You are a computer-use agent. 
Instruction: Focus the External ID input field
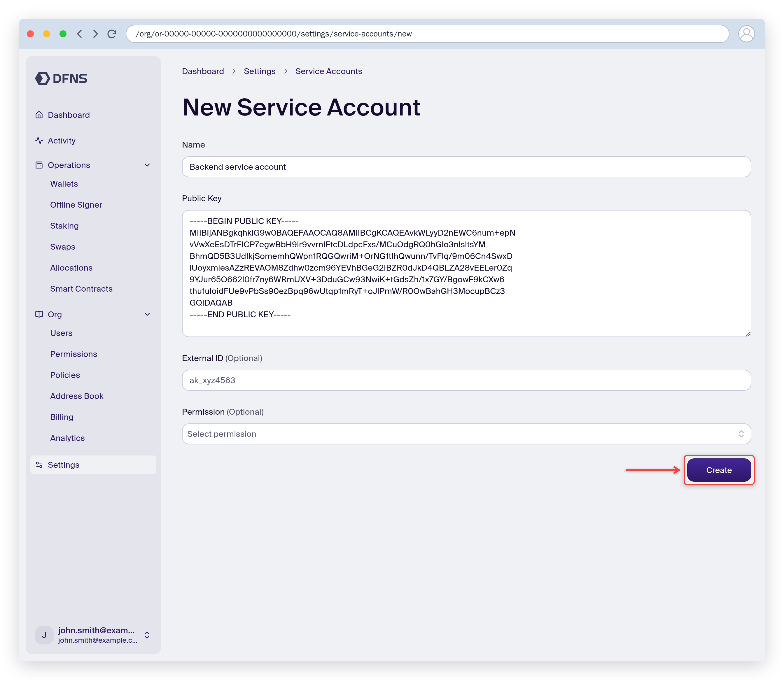466,380
